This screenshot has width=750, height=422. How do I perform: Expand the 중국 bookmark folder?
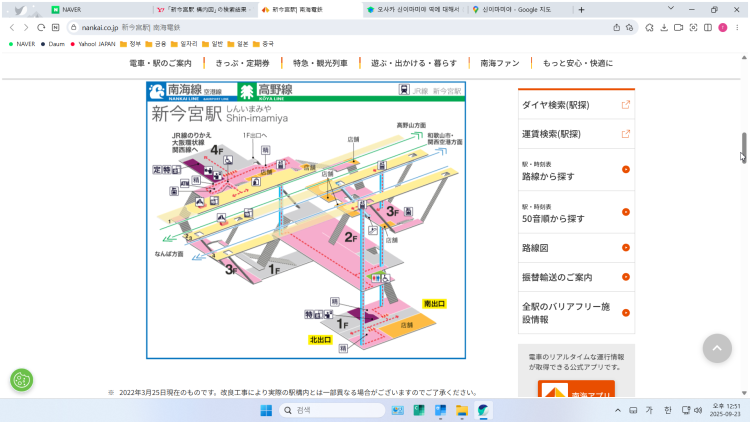264,44
